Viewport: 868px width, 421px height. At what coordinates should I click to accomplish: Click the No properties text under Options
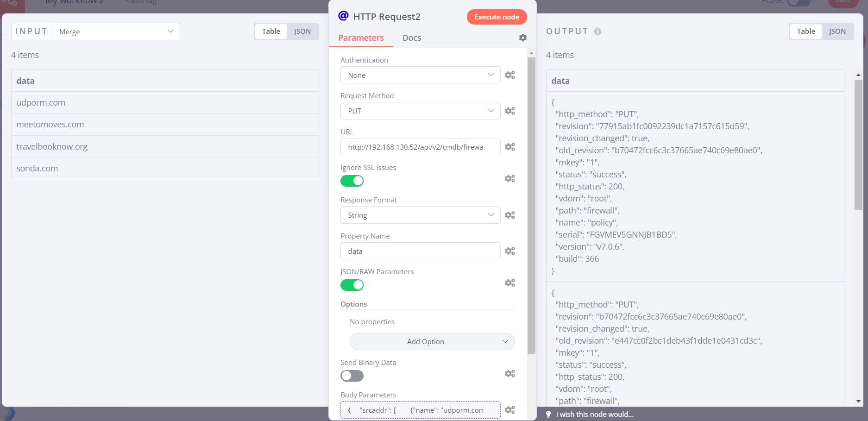[x=372, y=322]
